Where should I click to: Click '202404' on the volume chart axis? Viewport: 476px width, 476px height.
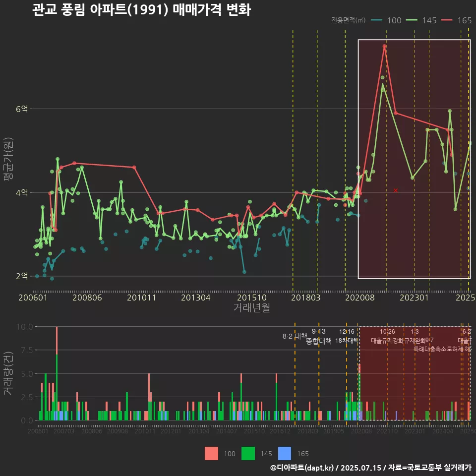[x=443, y=431]
